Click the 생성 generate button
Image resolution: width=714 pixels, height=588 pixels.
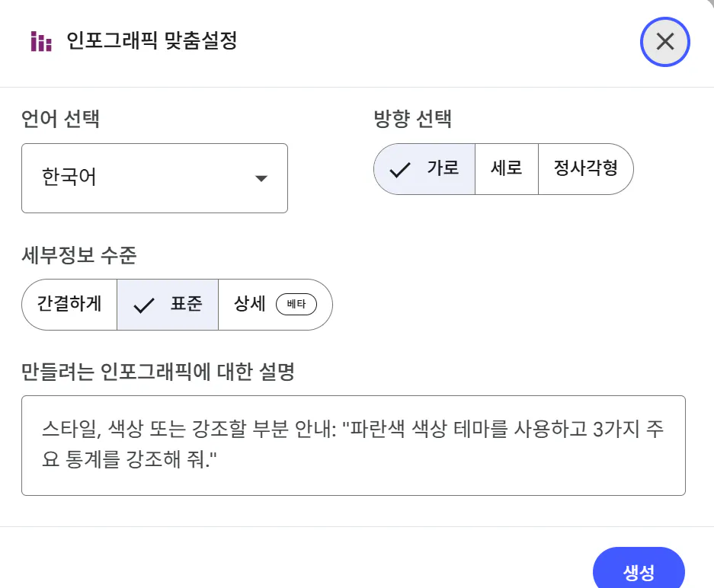tap(639, 572)
